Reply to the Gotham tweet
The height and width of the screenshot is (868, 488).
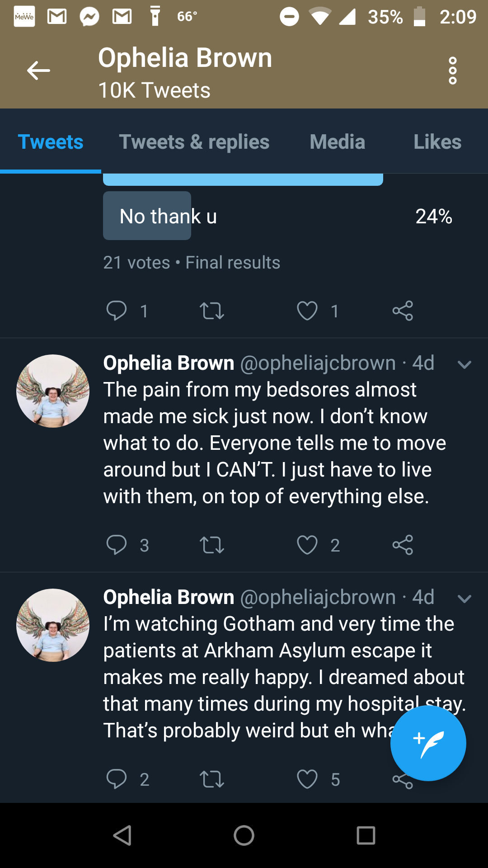coord(117,779)
